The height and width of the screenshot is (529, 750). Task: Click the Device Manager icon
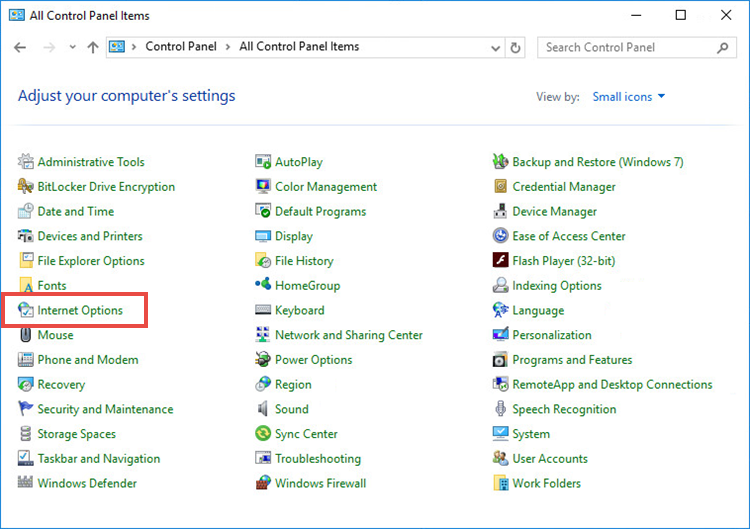(x=500, y=211)
